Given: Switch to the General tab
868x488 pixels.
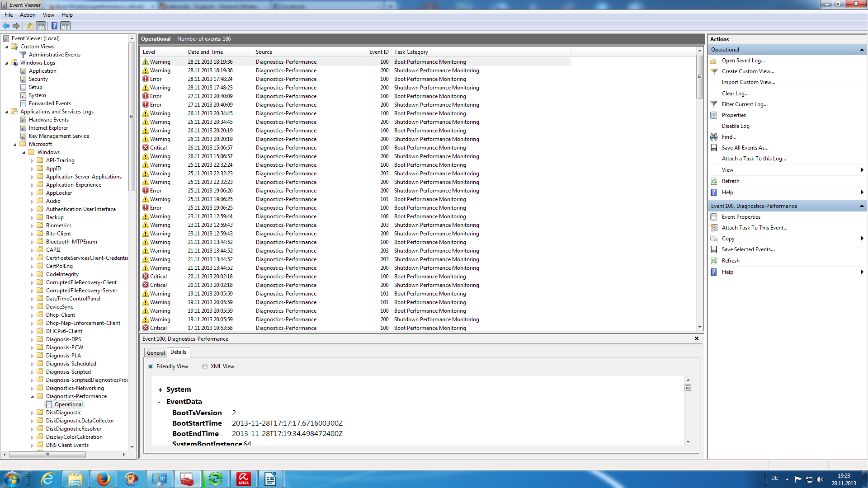Looking at the screenshot, I should (156, 352).
